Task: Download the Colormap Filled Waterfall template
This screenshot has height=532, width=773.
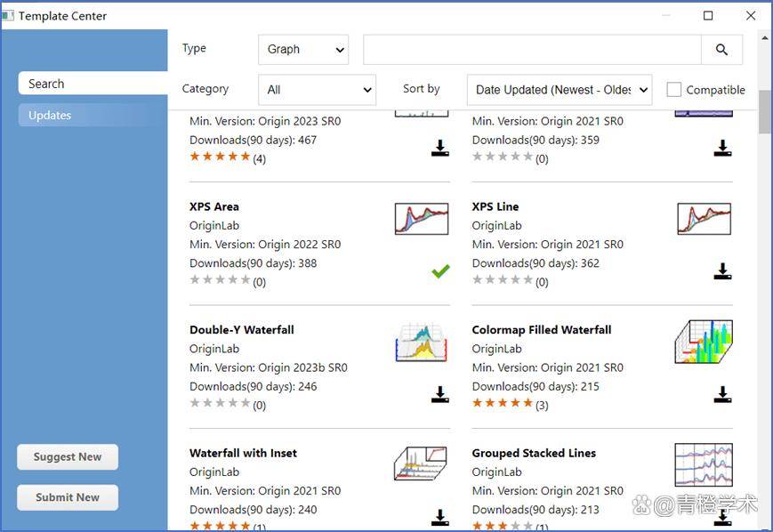Action: [x=722, y=394]
